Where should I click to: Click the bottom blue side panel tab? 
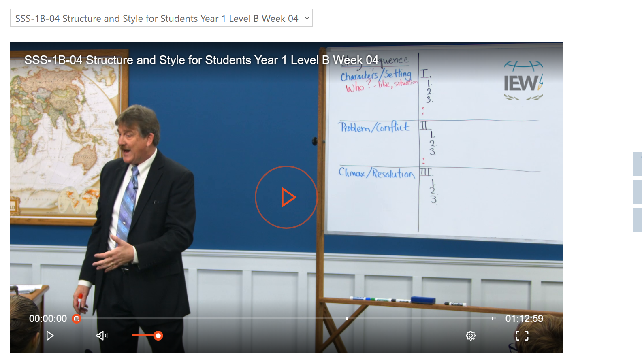pyautogui.click(x=638, y=219)
